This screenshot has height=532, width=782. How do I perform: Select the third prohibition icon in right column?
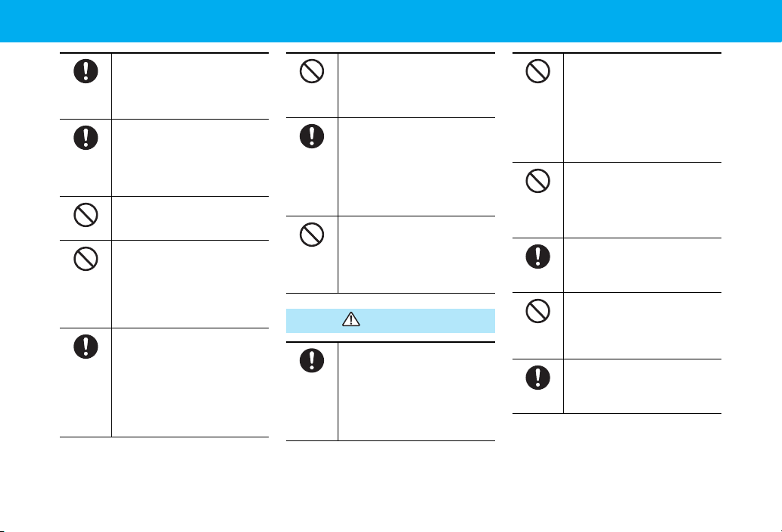[x=537, y=310]
